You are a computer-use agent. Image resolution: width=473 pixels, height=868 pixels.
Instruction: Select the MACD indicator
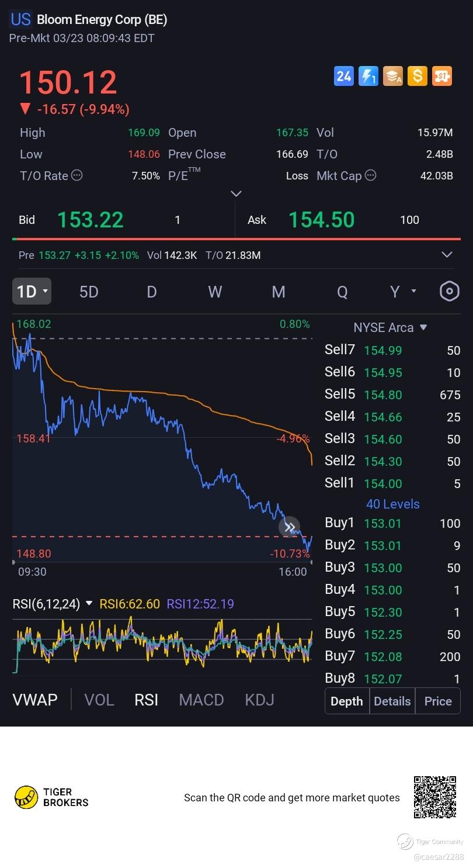coord(201,700)
